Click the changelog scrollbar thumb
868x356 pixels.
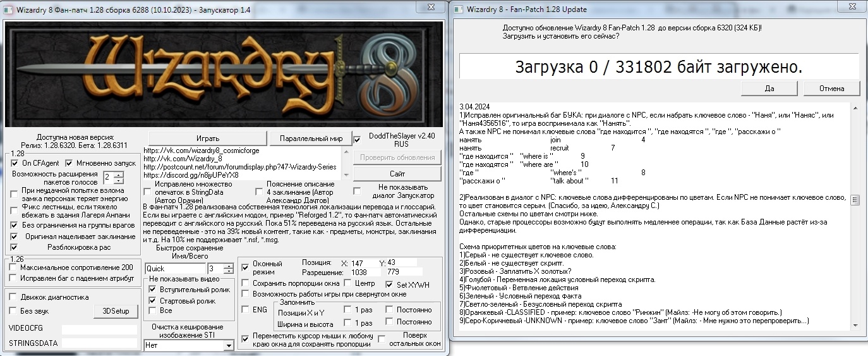point(856,200)
